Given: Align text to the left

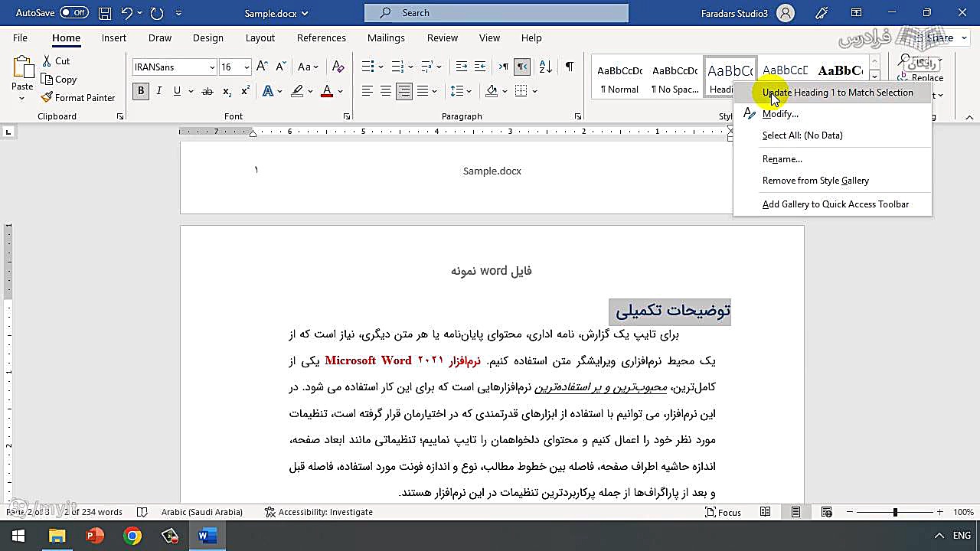Looking at the screenshot, I should [x=367, y=91].
